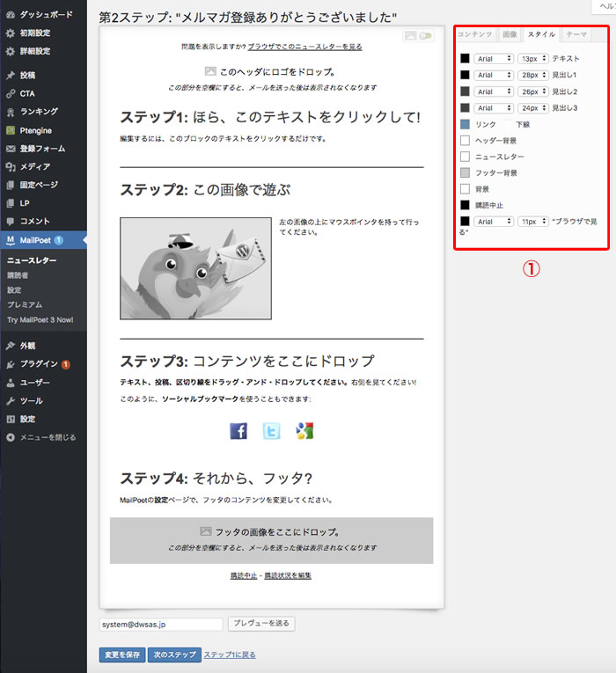Open the font dropdown for テキスト
Screen dimensions: 616x673
(493, 59)
